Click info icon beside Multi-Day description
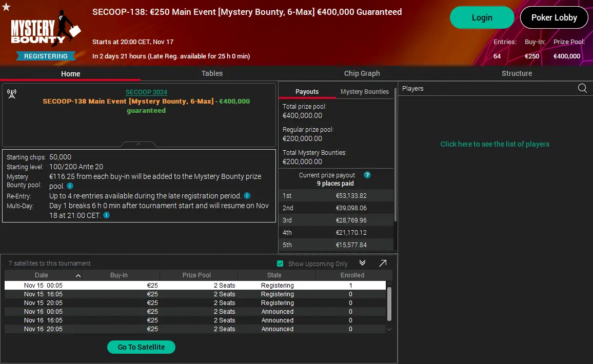The height and width of the screenshot is (364, 593). tap(106, 215)
